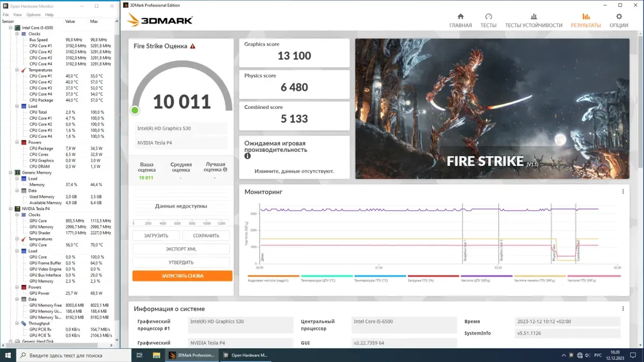Click the warning triangle beside Fire Strike Оценка
Viewport: 644px width, 362px height.
193,47
